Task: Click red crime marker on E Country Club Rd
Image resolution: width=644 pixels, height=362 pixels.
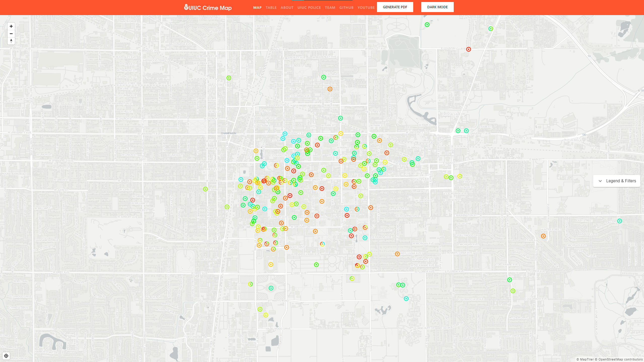Action: pyautogui.click(x=468, y=49)
